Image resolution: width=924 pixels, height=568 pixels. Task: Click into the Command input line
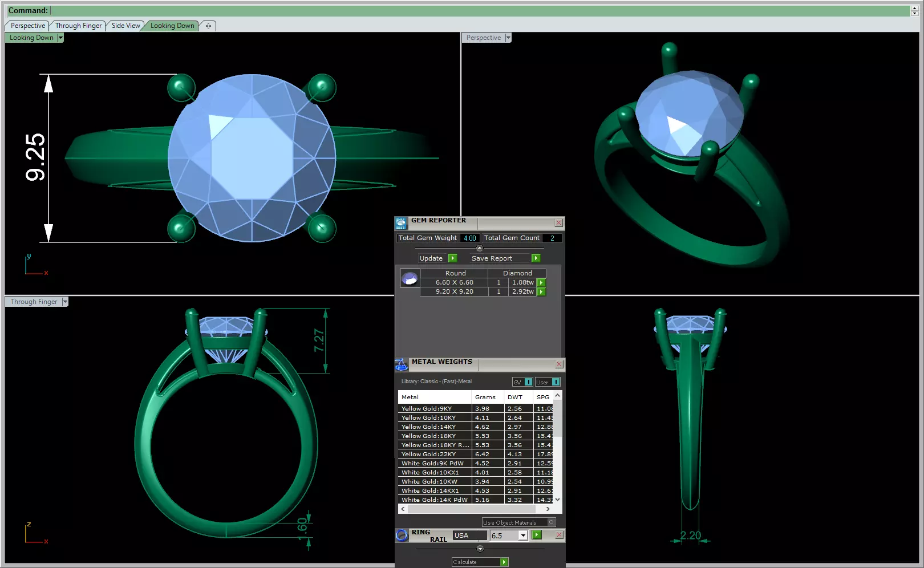coord(480,11)
